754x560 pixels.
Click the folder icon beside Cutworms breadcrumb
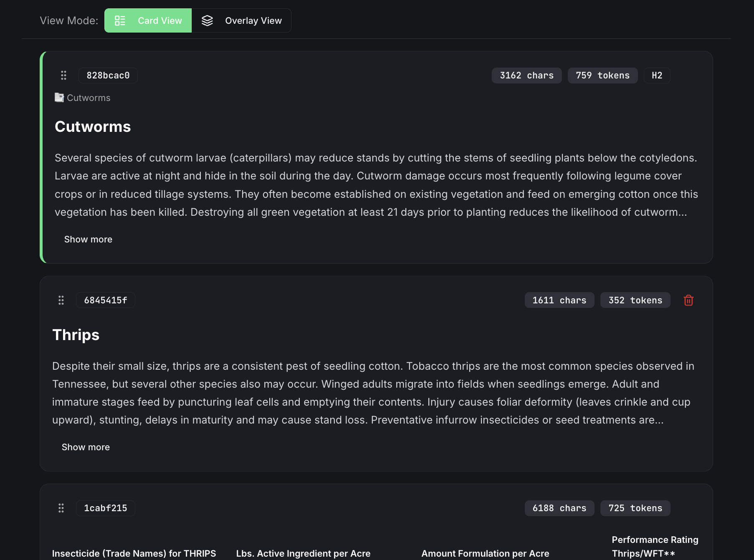coord(58,97)
